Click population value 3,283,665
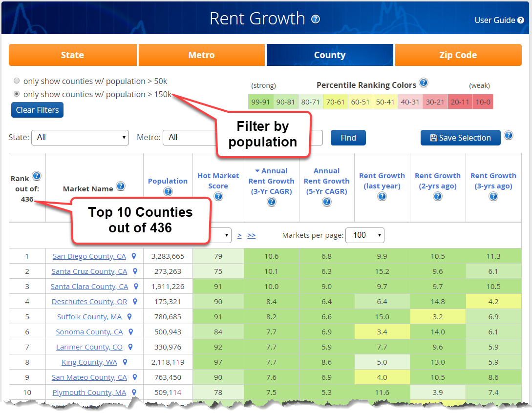Viewport: 532px width, 413px height. click(168, 256)
